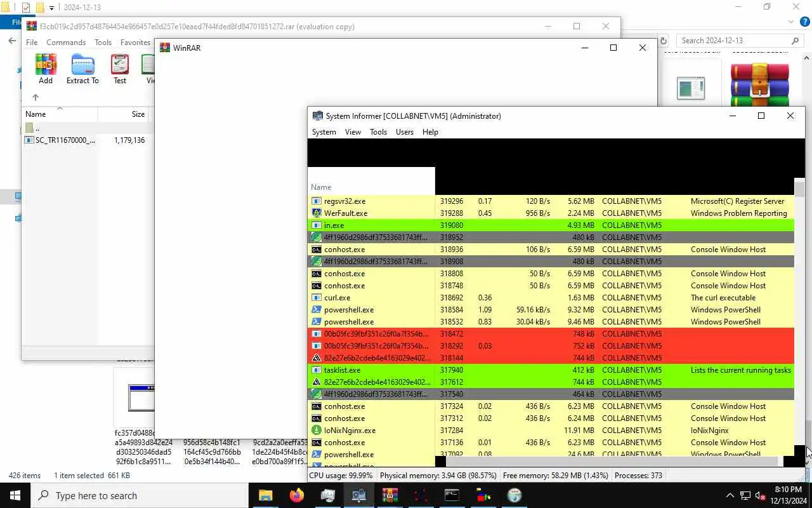The image size is (812, 508).
Task: Click '426 items' in Explorer status bar
Action: coord(25,476)
